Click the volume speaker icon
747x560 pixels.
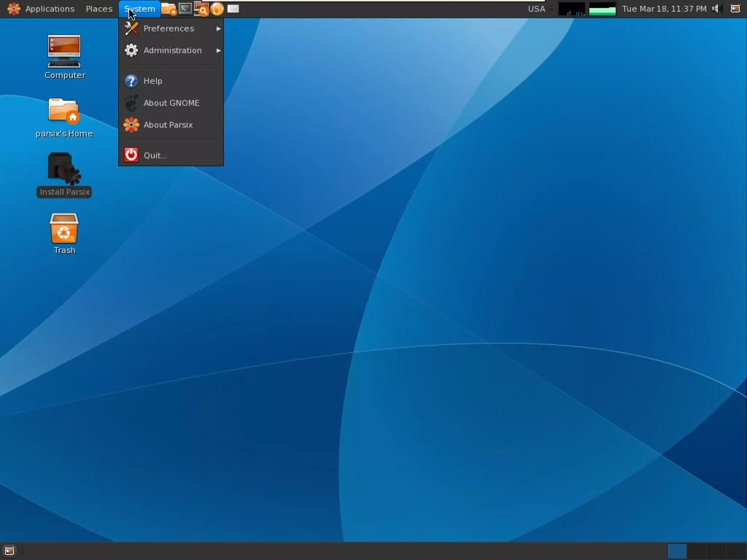[x=715, y=9]
